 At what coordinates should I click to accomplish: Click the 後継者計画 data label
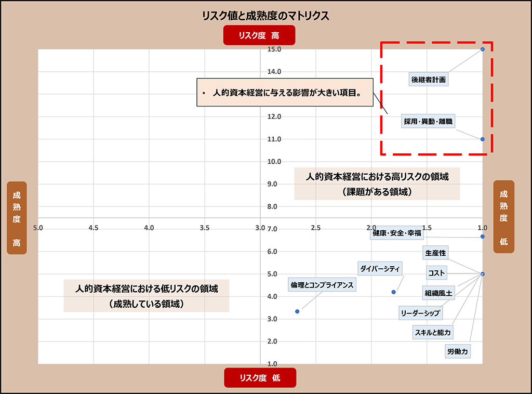click(428, 80)
